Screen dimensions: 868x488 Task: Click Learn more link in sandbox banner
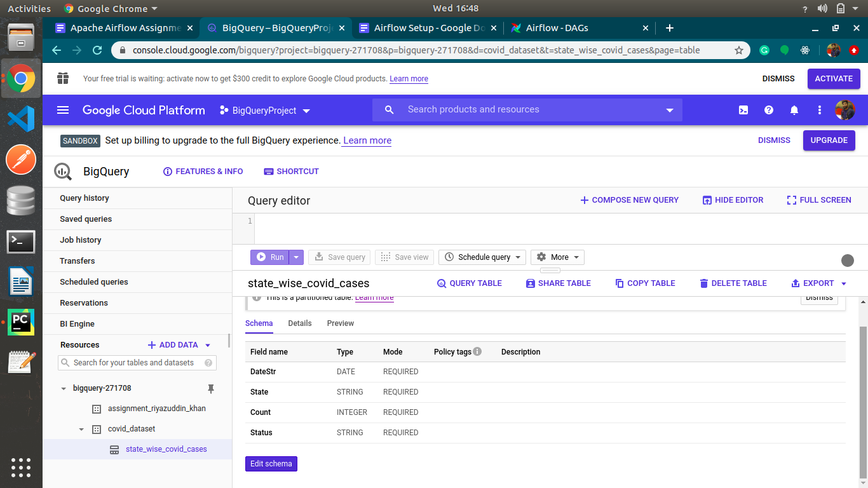tap(367, 140)
